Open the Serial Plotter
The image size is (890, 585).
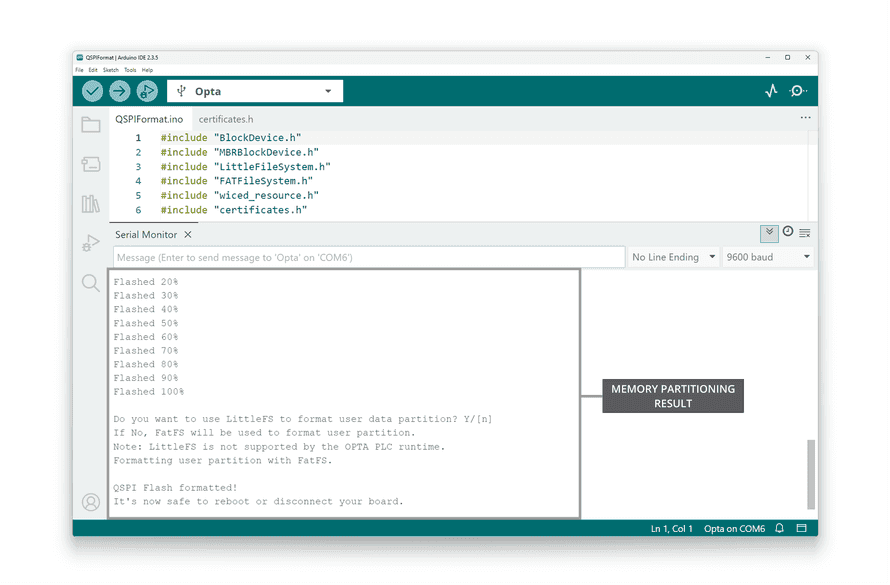pyautogui.click(x=770, y=90)
